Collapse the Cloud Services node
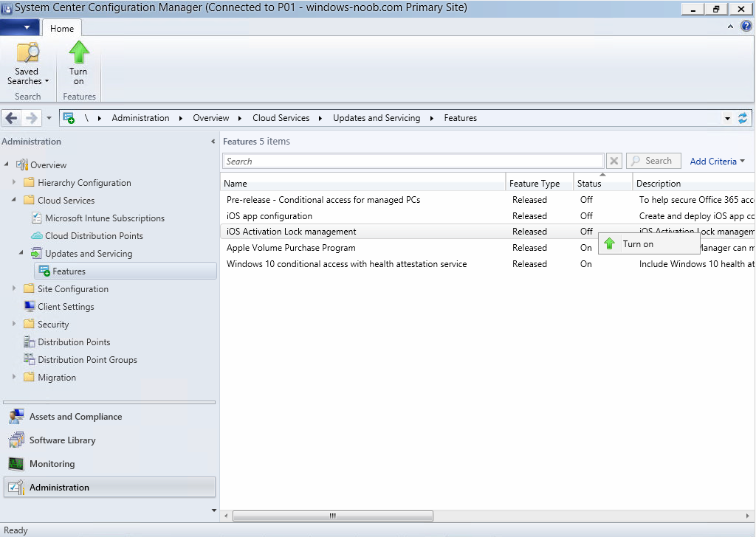 (13, 199)
